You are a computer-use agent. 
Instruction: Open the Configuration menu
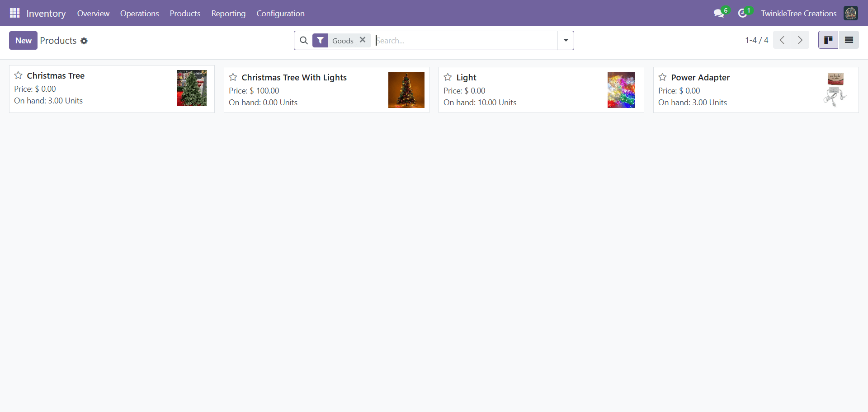pyautogui.click(x=280, y=13)
